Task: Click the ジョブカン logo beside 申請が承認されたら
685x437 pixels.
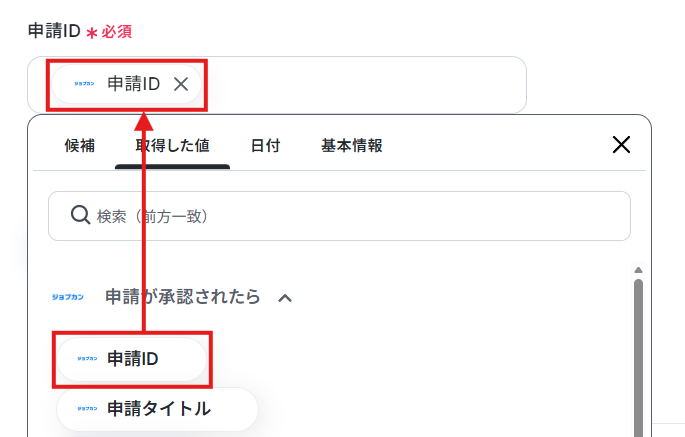Action: coord(68,297)
